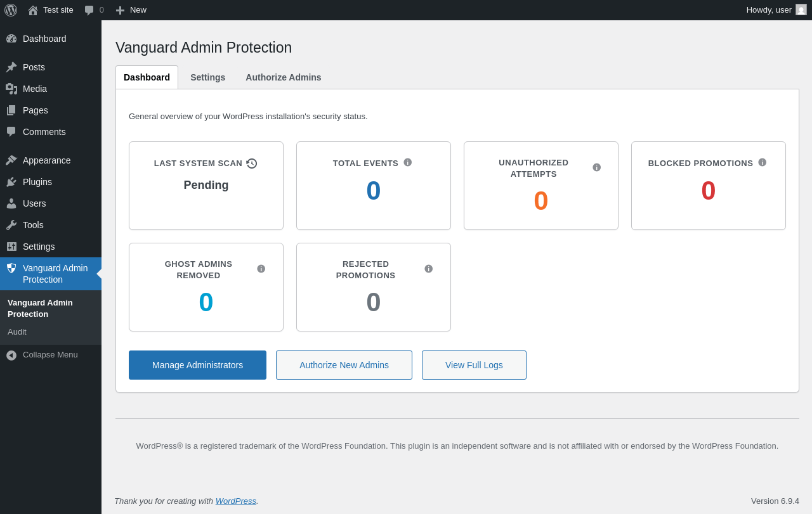Viewport: 812px width, 514px height.
Task: Click the Rejected Promotions count value
Action: [x=374, y=302]
